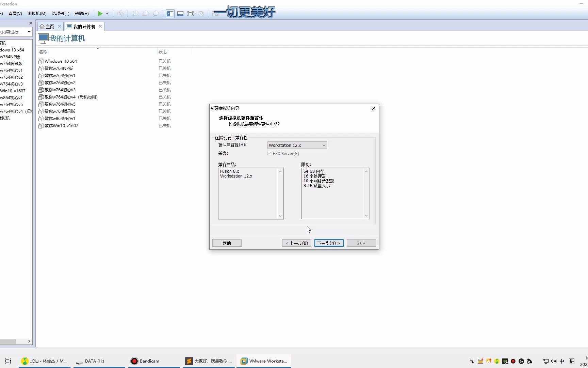Click the send Ctrl+Alt+Del toolbar icon

[120, 14]
